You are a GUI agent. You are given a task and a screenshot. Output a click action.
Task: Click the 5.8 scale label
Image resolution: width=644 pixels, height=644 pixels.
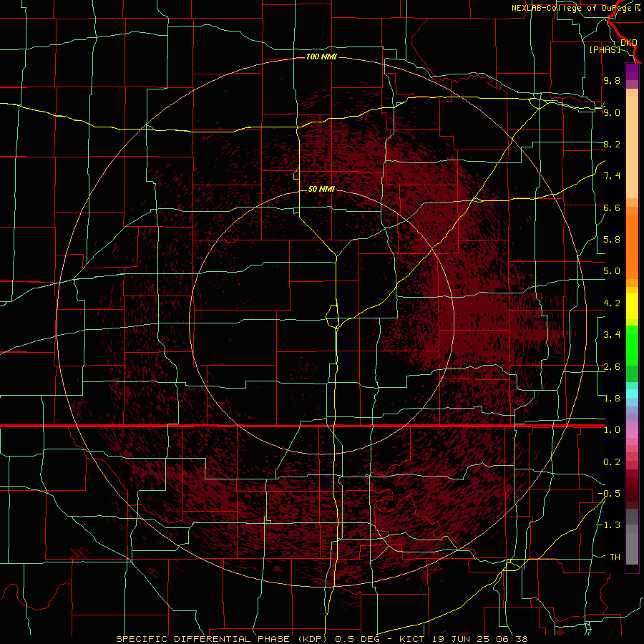click(x=612, y=240)
